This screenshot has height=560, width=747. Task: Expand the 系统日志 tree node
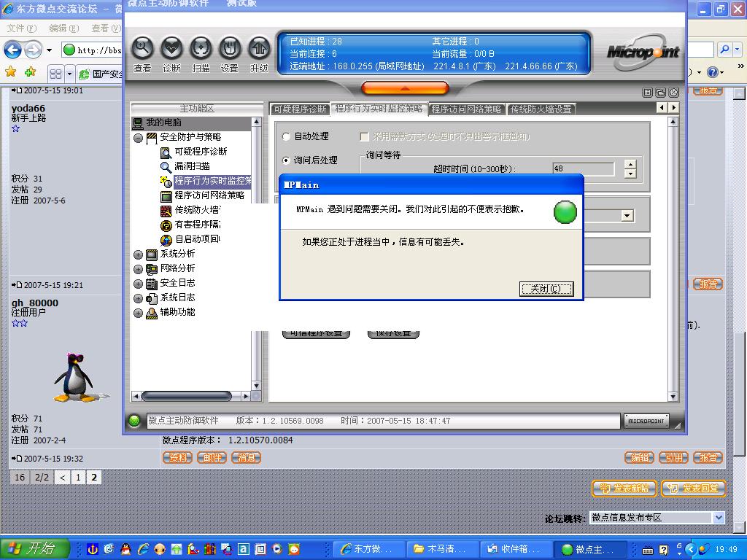point(138,298)
